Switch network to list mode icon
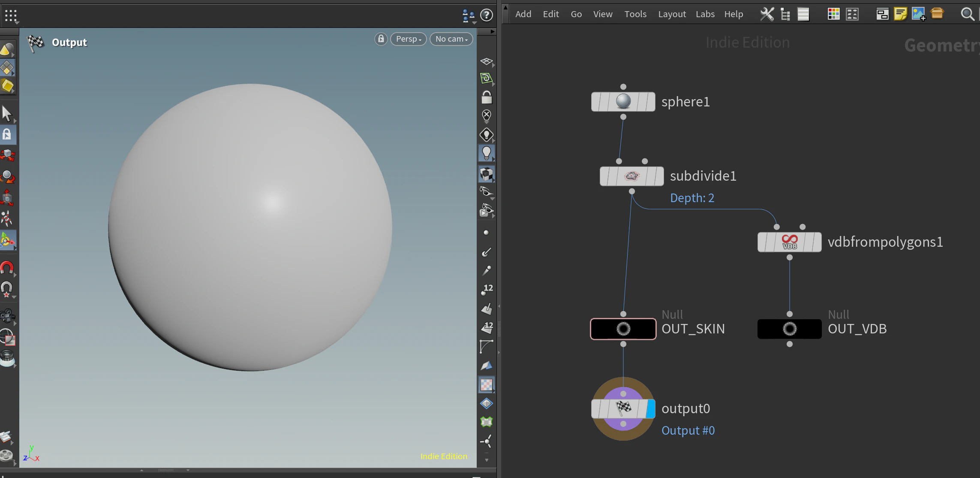Screen dimensions: 980x478 803,14
